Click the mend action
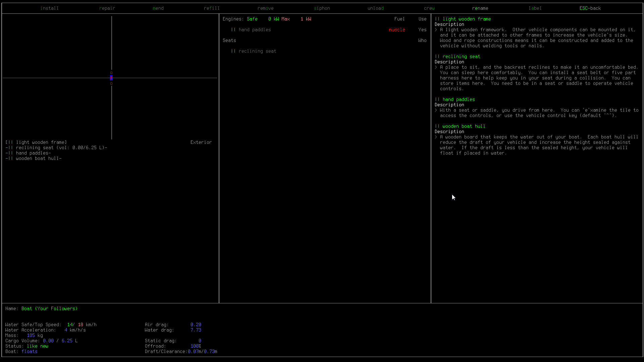This screenshot has height=362, width=644. pyautogui.click(x=158, y=8)
